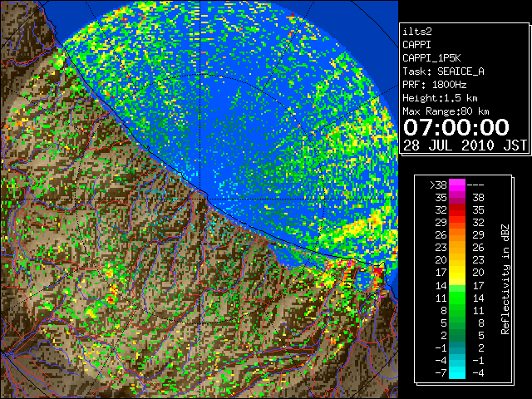Screen dimensions: 532x399
Task: Pick the purple 35–38 dBZ legend swatch
Action: (x=457, y=198)
